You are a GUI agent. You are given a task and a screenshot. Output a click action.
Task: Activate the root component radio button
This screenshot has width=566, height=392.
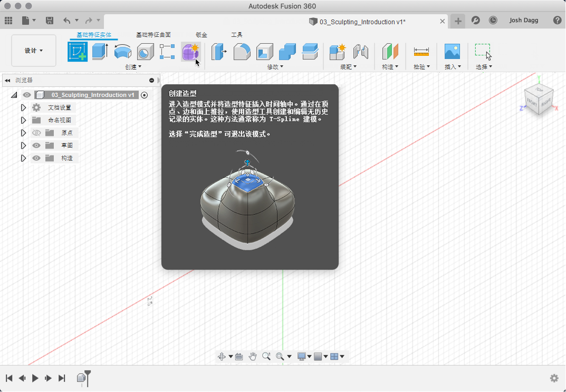(x=145, y=95)
